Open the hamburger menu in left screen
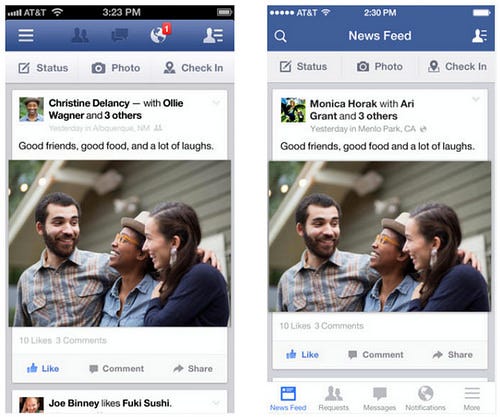The image size is (500, 417). tap(26, 35)
